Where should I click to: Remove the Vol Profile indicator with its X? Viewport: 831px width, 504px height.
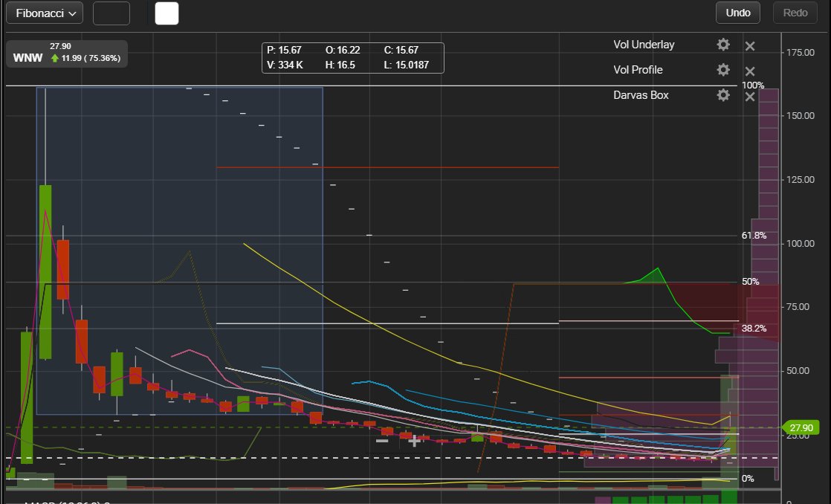pyautogui.click(x=749, y=71)
